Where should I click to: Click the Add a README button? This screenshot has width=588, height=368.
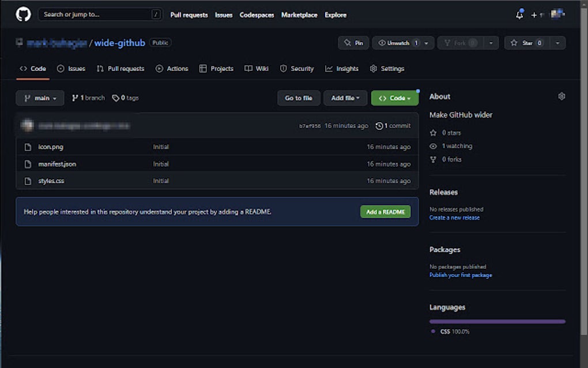[x=385, y=212]
